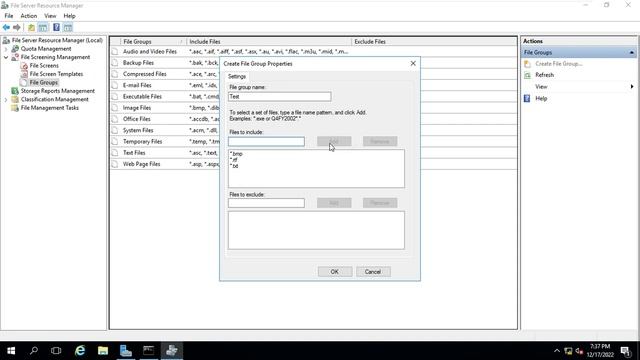
Task: Open the File menu
Action: (x=9, y=16)
